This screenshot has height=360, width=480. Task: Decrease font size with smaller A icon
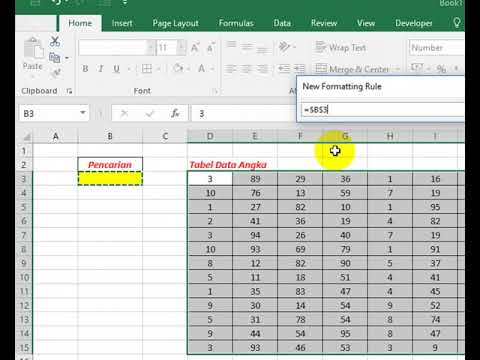coord(211,48)
